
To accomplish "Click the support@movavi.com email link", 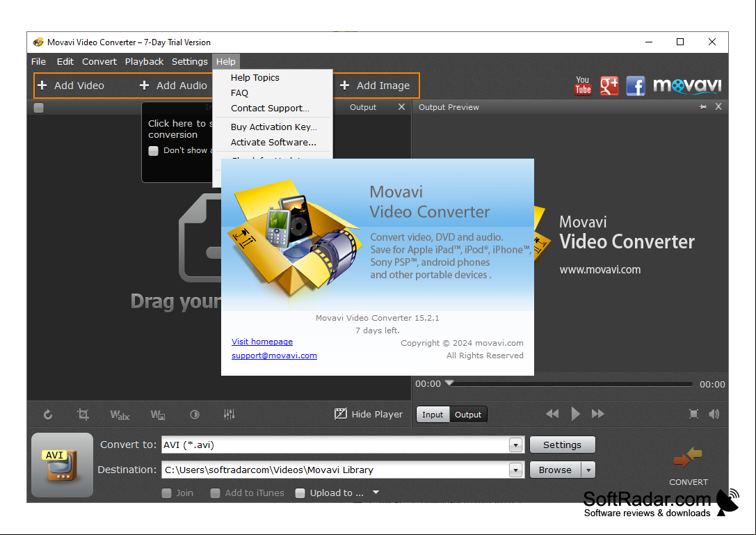I will point(274,356).
